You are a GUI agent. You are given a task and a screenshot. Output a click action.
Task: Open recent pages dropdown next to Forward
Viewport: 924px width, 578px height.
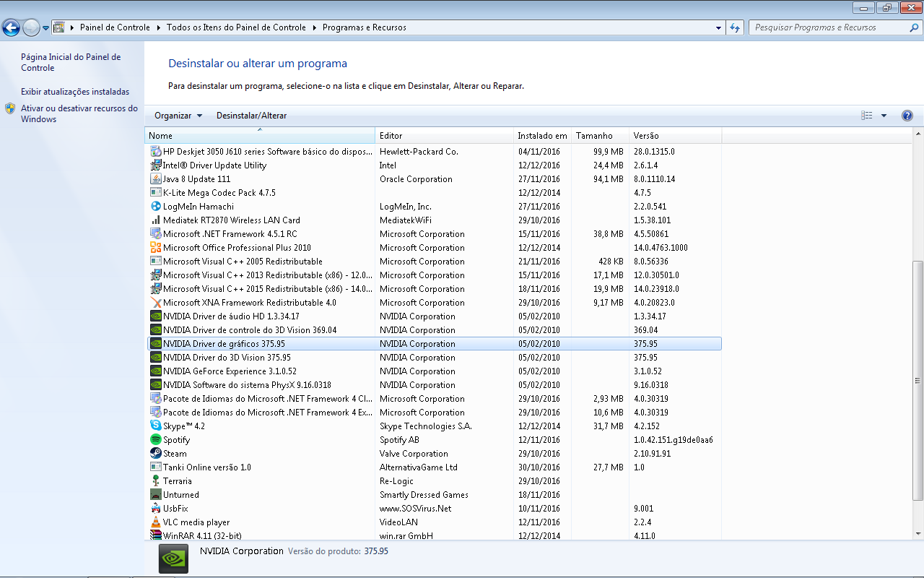[x=46, y=28]
